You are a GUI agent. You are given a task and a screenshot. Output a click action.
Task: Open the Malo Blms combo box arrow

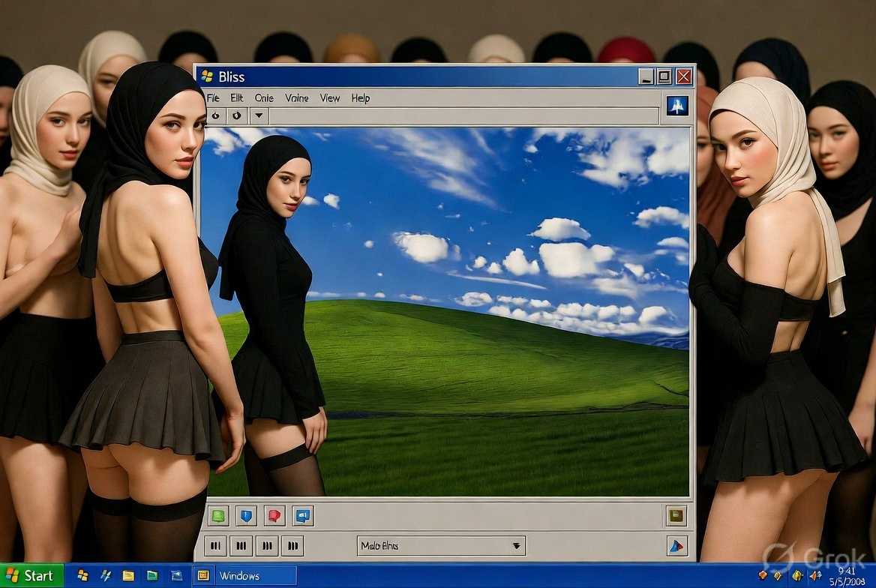click(x=517, y=545)
